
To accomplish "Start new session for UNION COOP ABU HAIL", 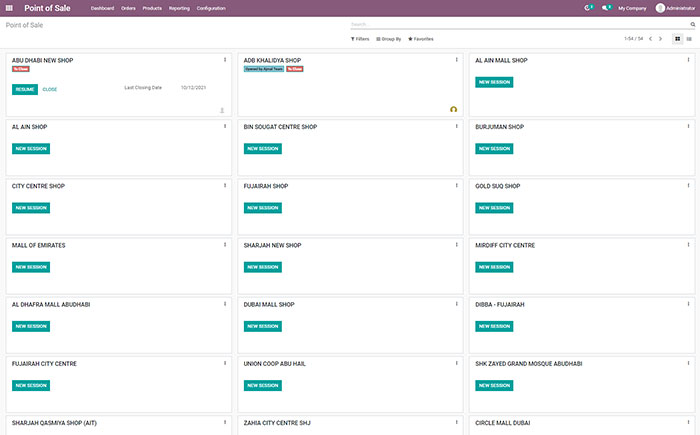I will pos(262,385).
